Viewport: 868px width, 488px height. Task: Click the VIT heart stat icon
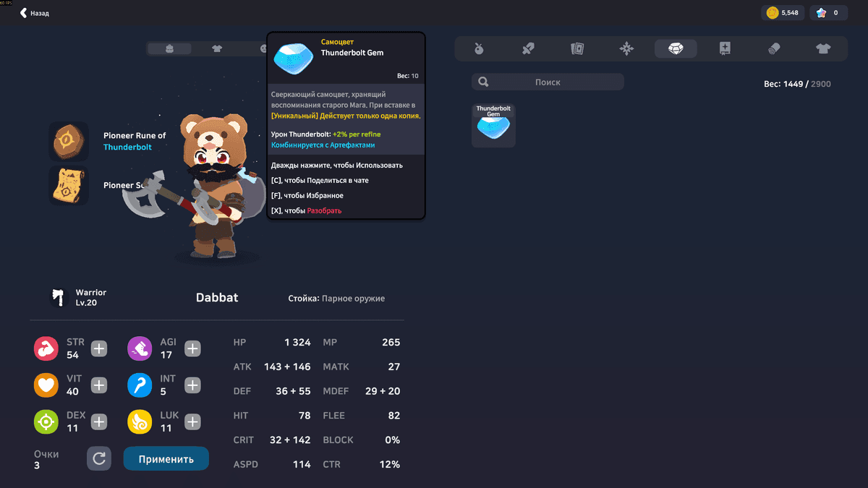46,385
